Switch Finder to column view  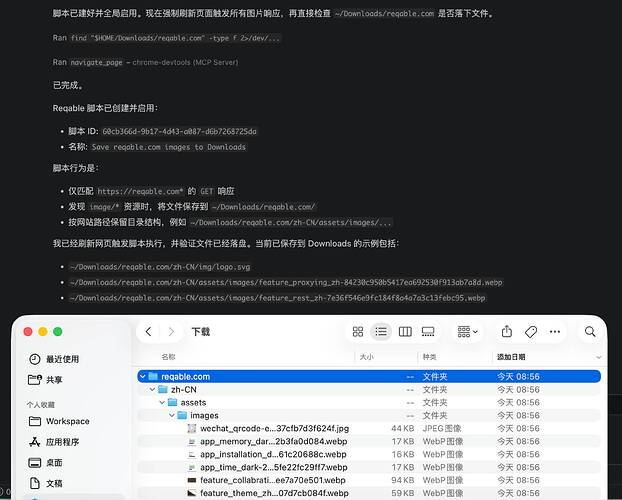(405, 331)
